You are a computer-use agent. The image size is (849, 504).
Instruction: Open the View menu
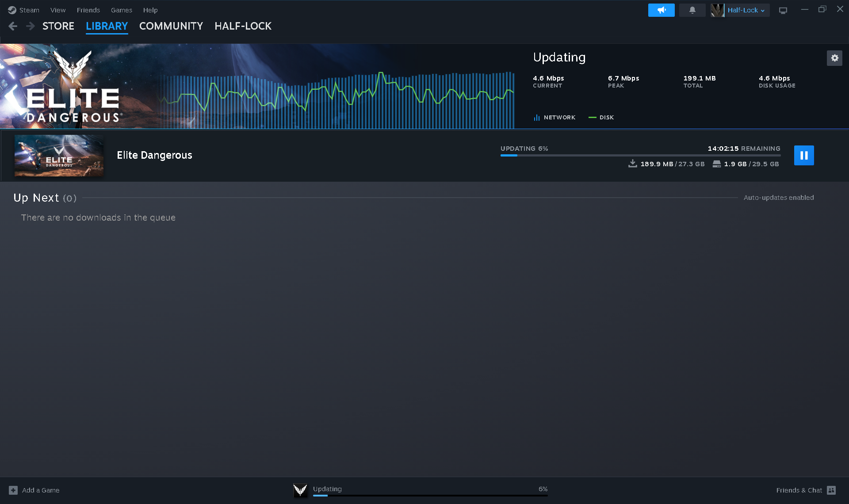point(58,10)
